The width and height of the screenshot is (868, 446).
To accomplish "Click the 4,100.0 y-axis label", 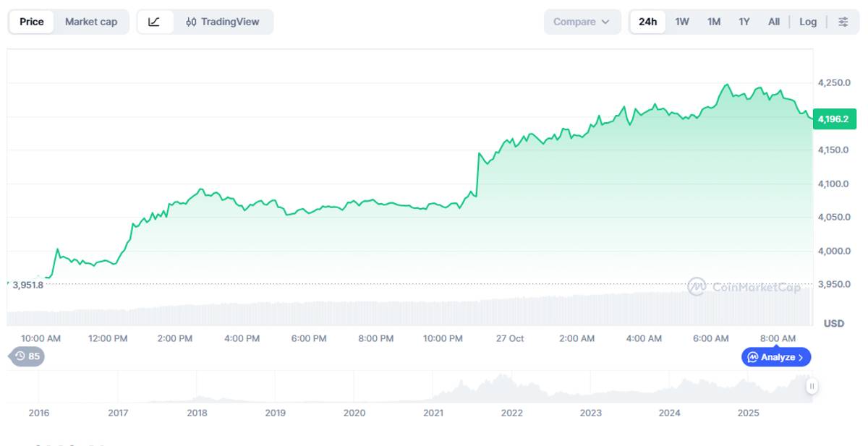I will click(835, 184).
